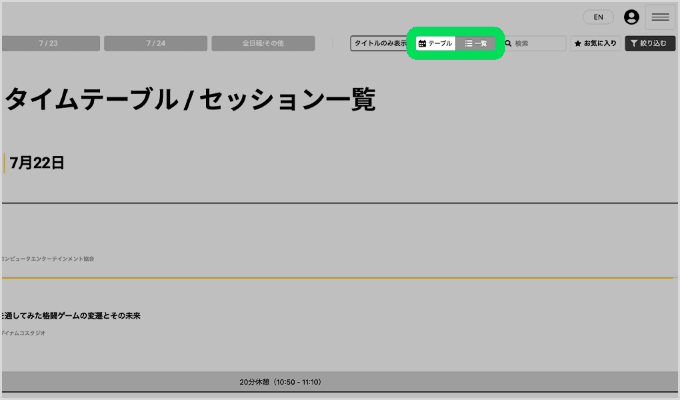The image size is (680, 400).
Task: Open the お気に入り favorites filter
Action: (x=595, y=43)
